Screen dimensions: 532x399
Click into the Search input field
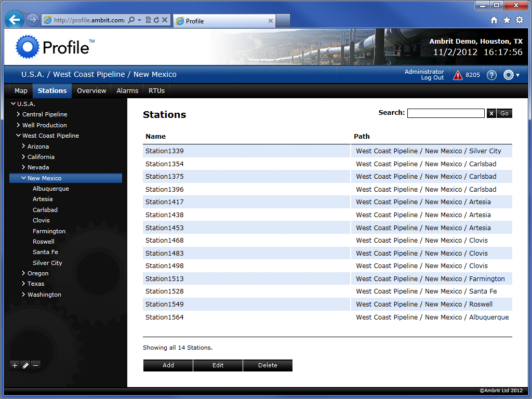[446, 113]
